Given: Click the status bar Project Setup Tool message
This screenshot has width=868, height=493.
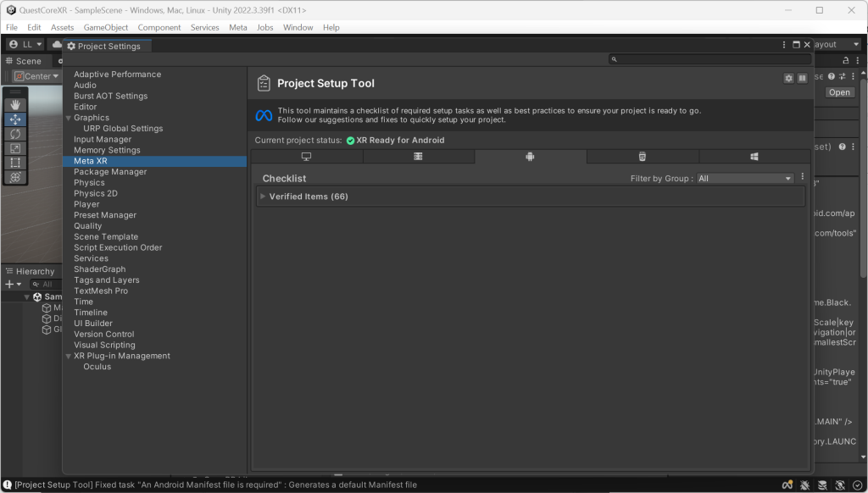Looking at the screenshot, I should 216,485.
